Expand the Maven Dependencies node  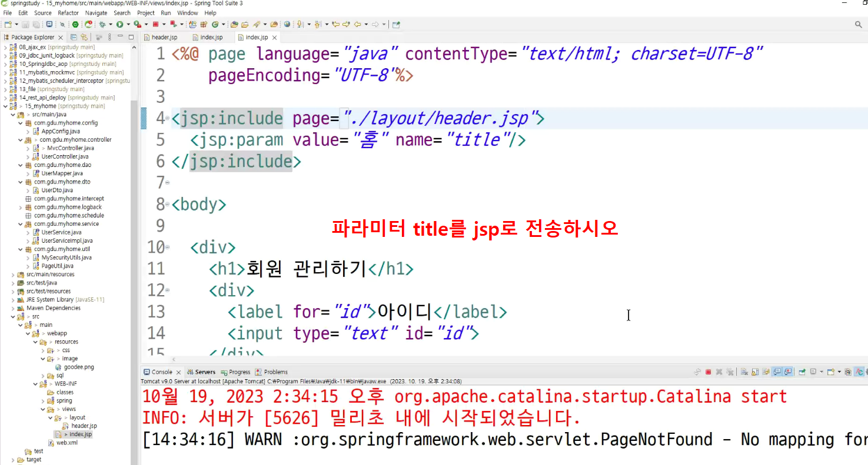coord(13,308)
